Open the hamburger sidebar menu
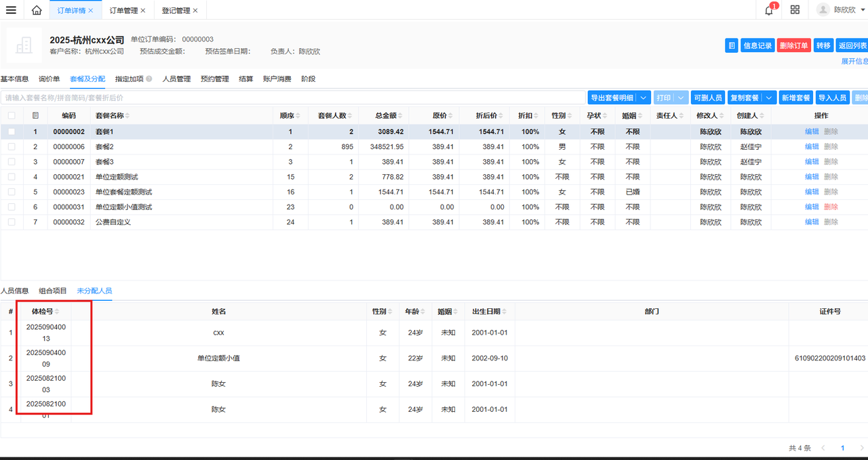868x460 pixels. click(x=11, y=10)
